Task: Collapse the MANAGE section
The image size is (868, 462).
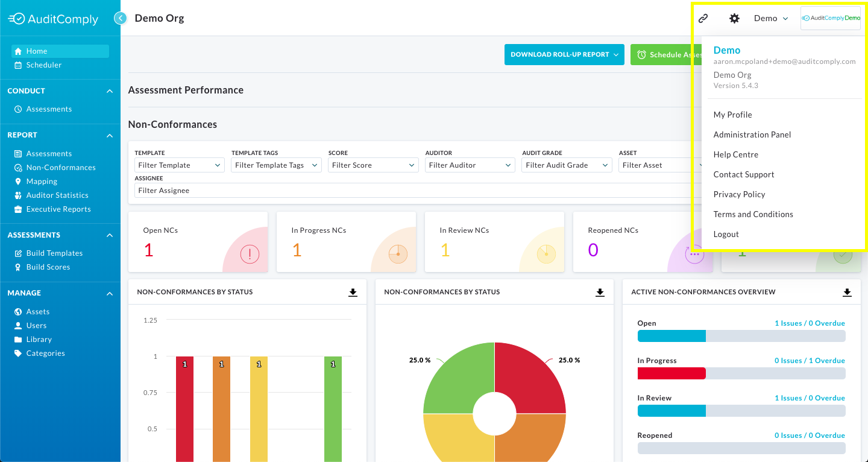Action: tap(110, 293)
